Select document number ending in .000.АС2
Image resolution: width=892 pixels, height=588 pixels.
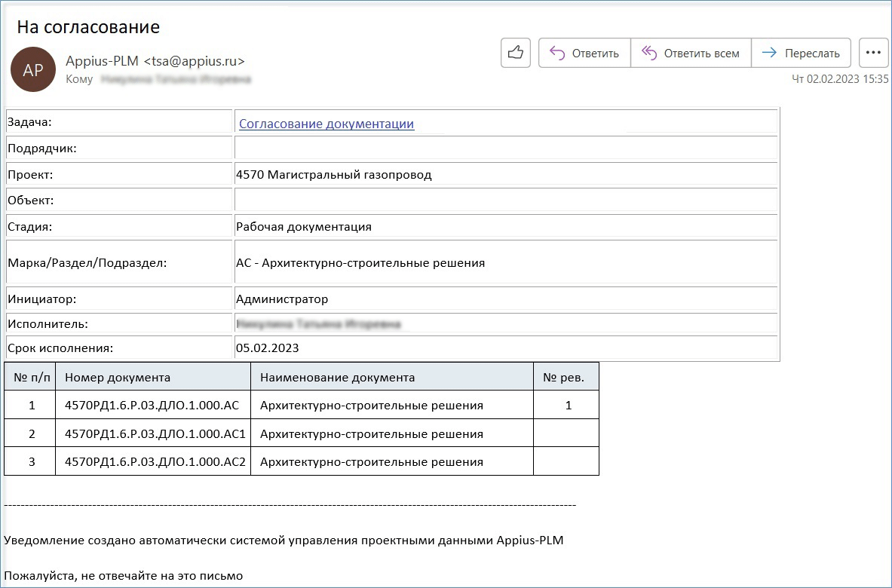pyautogui.click(x=155, y=461)
